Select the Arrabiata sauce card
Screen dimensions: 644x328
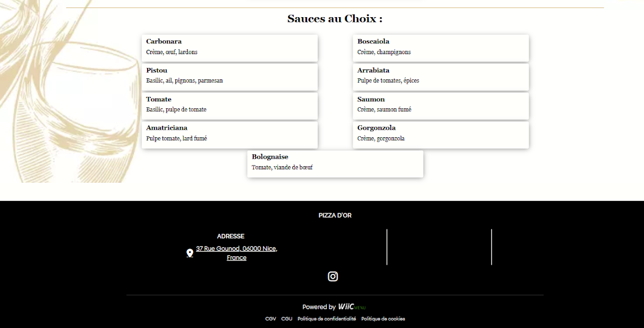(x=441, y=77)
